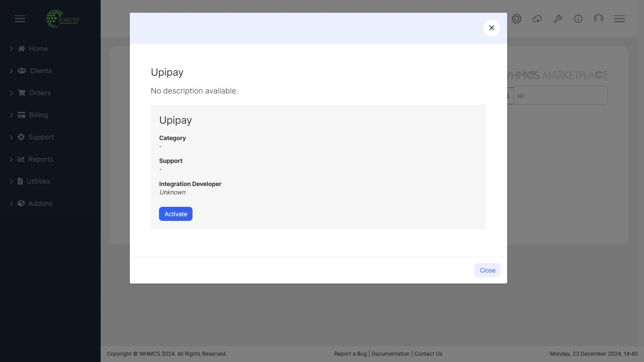The height and width of the screenshot is (362, 644).
Task: Select the shopping cart Orders icon
Action: click(21, 93)
